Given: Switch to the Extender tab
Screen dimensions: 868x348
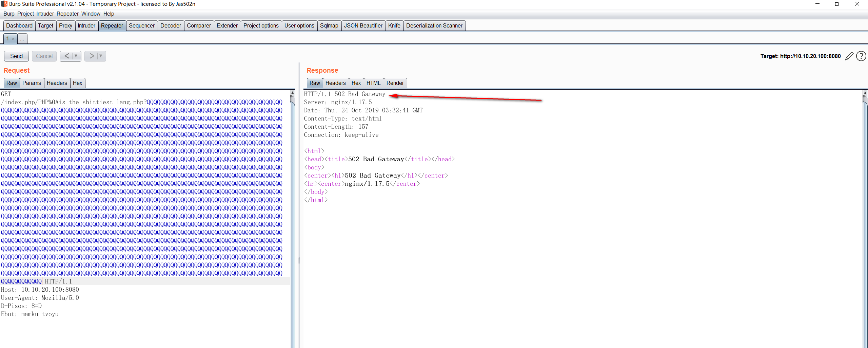Looking at the screenshot, I should pos(227,26).
